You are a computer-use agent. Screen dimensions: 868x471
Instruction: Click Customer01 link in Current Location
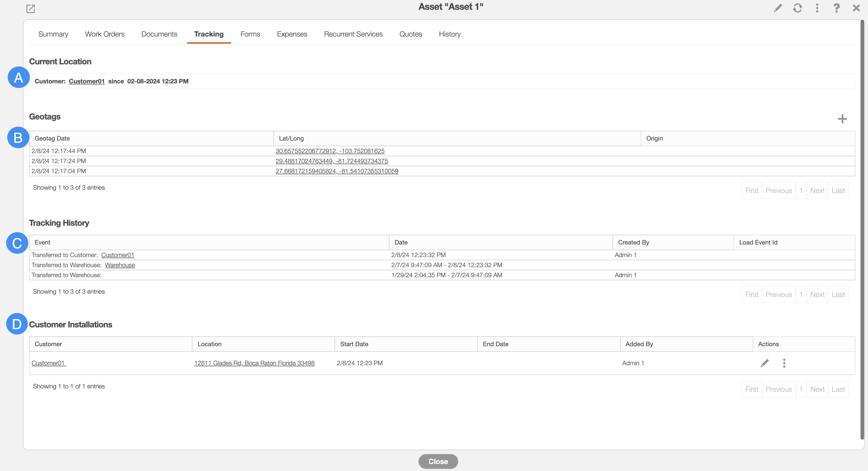[87, 81]
